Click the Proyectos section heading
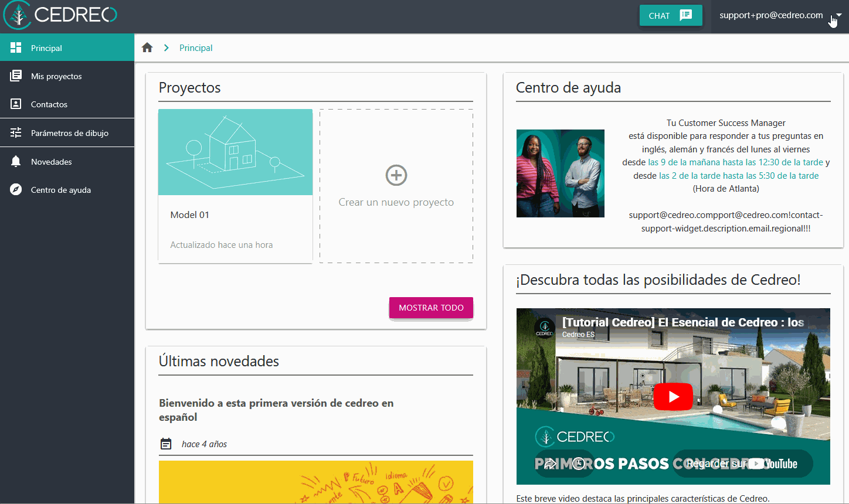Screen dimensions: 849x504 pos(190,88)
